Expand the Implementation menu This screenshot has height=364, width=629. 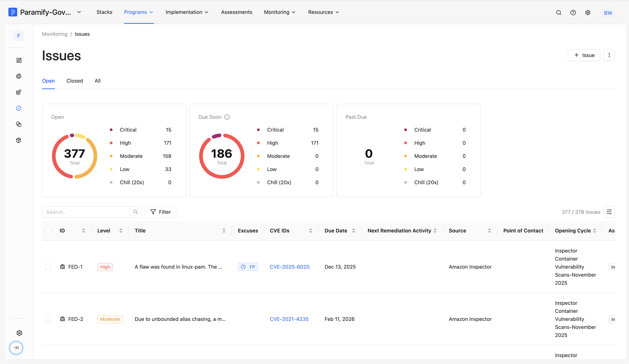tap(187, 12)
